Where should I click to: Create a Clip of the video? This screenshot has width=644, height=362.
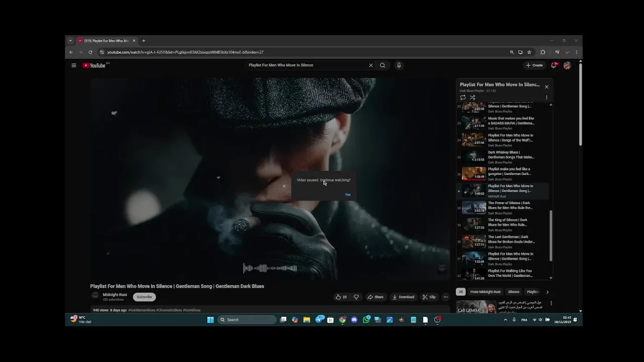pyautogui.click(x=429, y=297)
